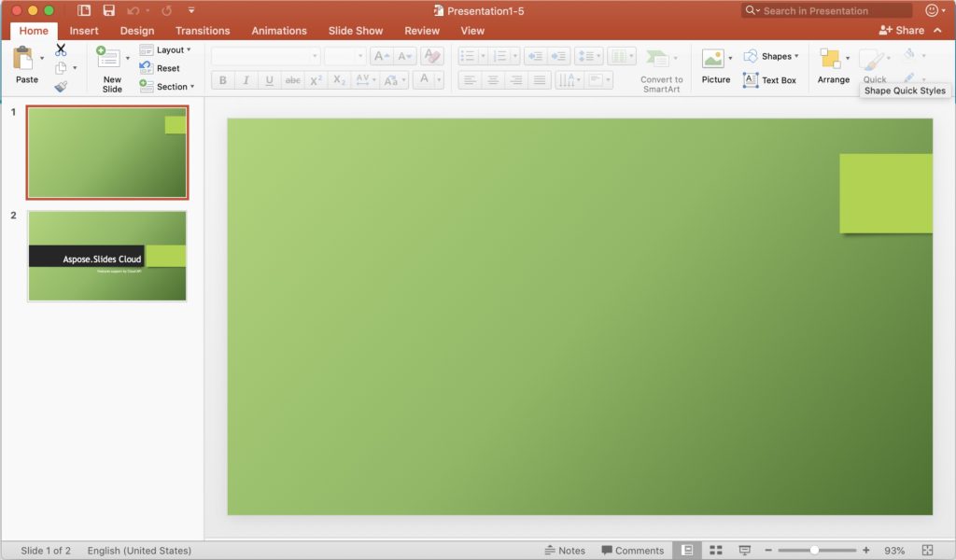
Task: Select the Format Painter brush
Action: point(61,86)
